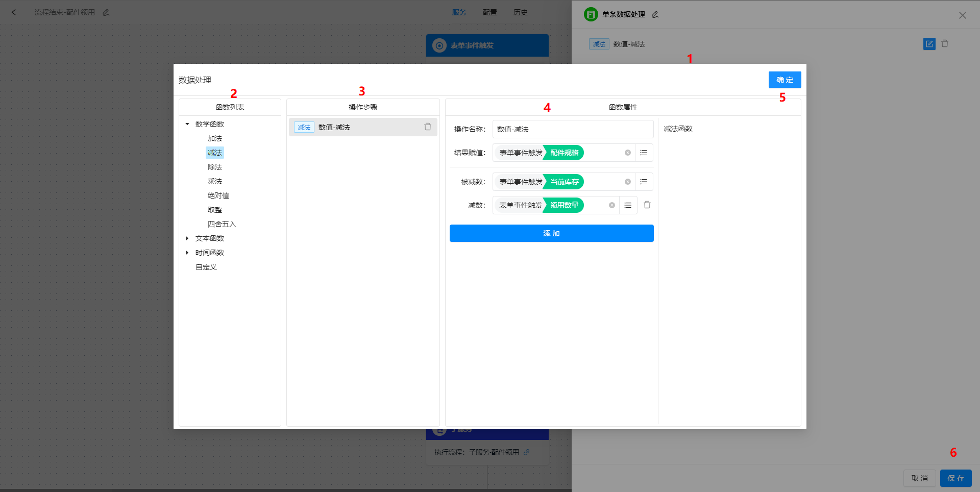Select the 四舍五入 function
The image size is (980, 492).
point(222,224)
